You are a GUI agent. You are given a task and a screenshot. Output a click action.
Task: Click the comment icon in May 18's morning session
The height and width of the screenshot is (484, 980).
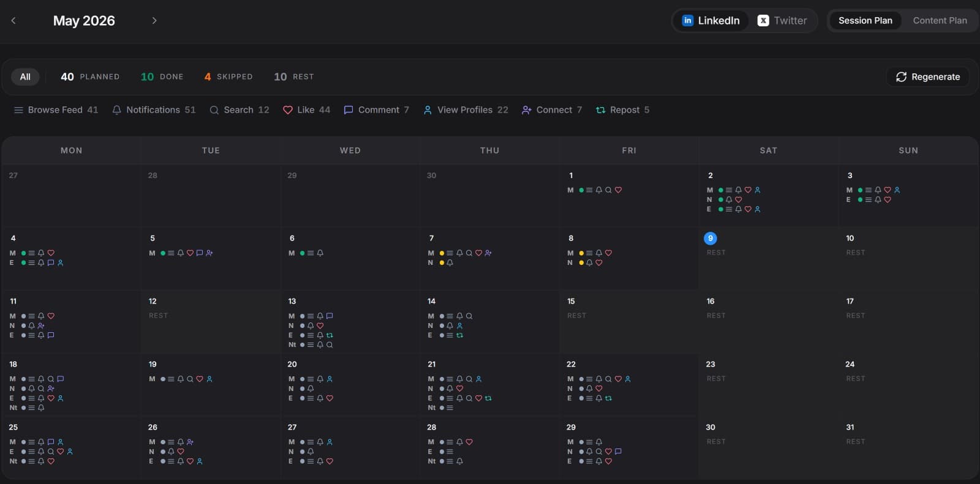pos(61,379)
